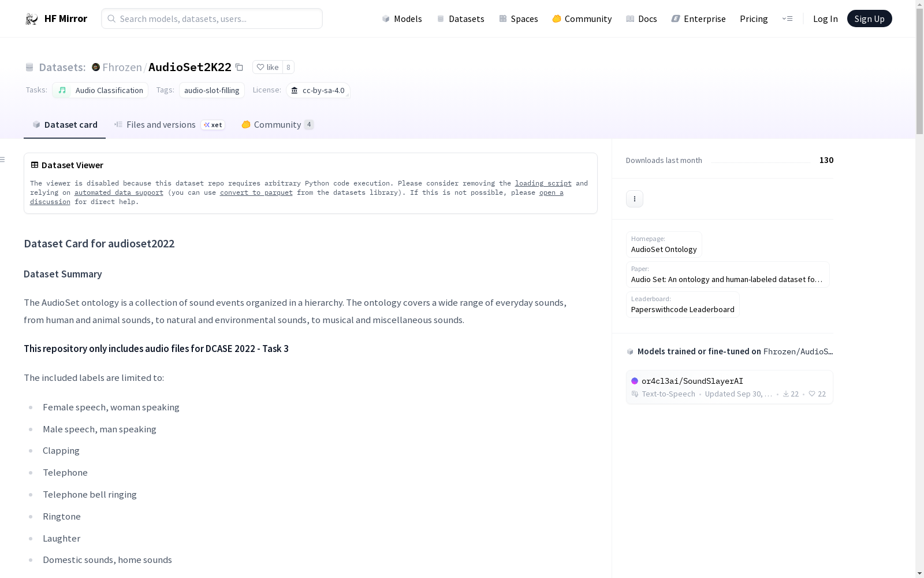Open the three-dot options menu in sidebar
924x578 pixels.
point(635,199)
